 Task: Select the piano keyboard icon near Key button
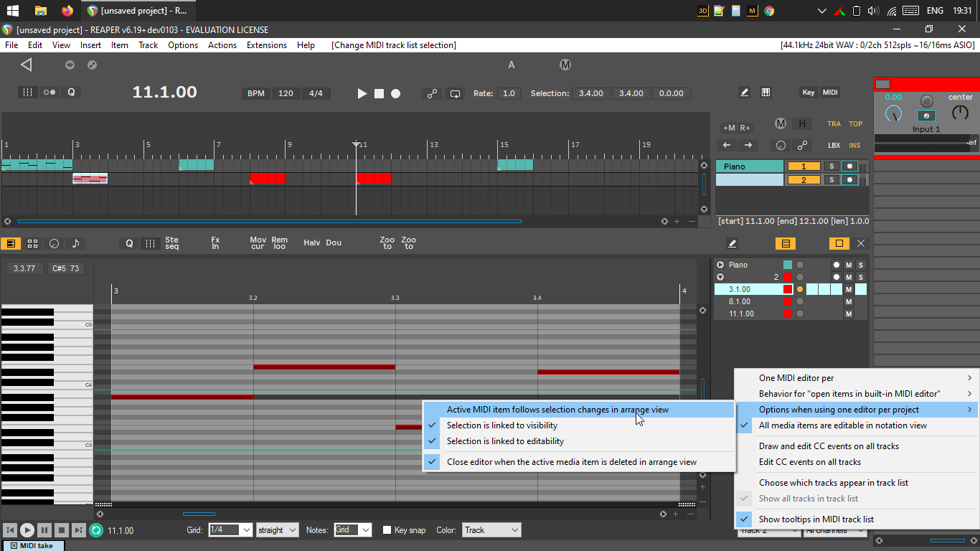765,93
